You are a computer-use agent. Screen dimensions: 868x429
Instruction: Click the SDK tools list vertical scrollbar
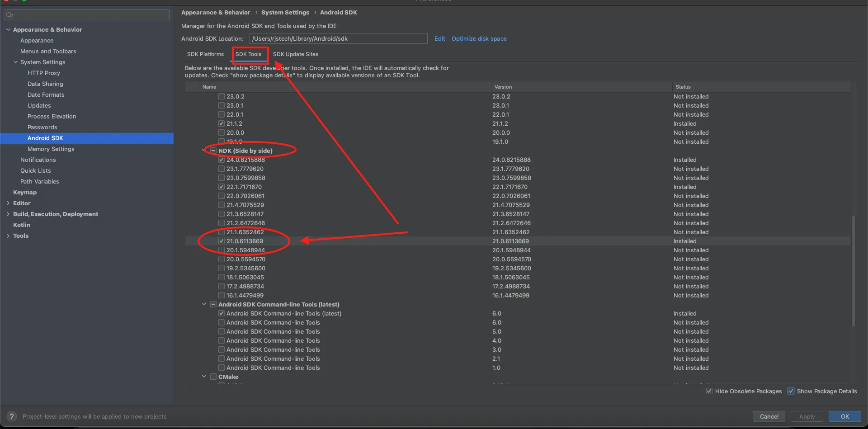pyautogui.click(x=854, y=270)
